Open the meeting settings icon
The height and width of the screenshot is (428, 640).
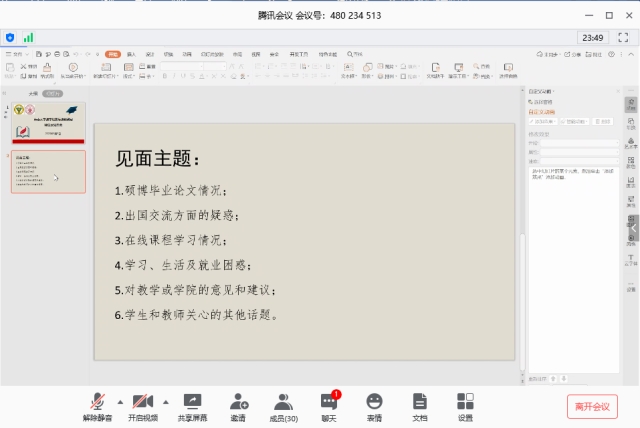pos(465,402)
